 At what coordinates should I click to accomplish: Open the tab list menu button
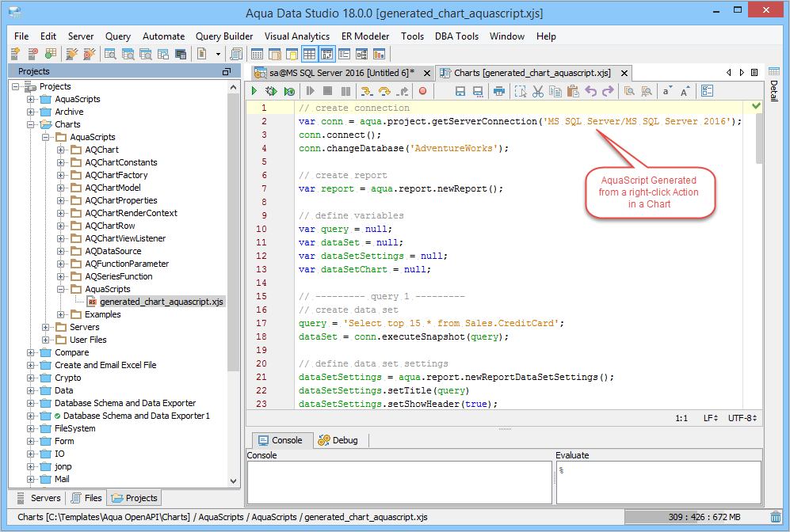(x=754, y=73)
